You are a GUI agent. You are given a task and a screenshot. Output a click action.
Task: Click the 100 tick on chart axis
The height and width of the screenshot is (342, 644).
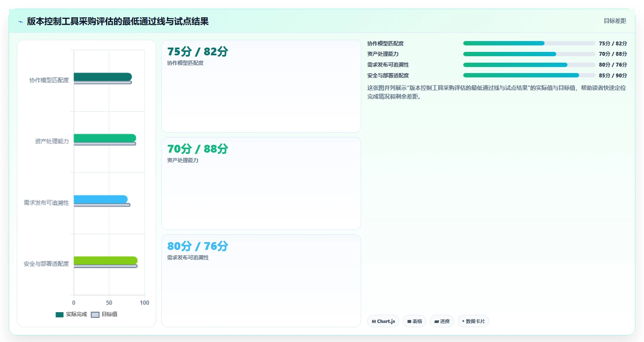(x=144, y=303)
